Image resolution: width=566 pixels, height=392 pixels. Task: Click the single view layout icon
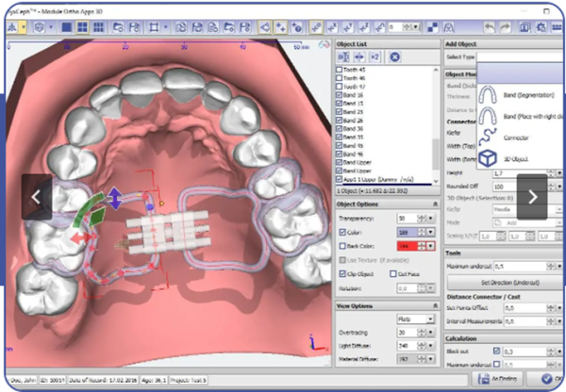coord(66,27)
